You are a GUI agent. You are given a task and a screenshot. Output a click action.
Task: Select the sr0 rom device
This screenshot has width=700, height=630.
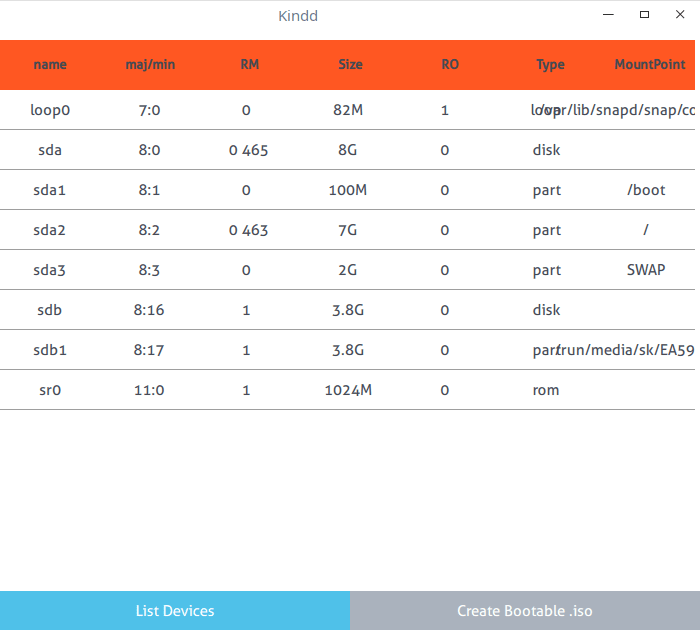click(x=50, y=390)
